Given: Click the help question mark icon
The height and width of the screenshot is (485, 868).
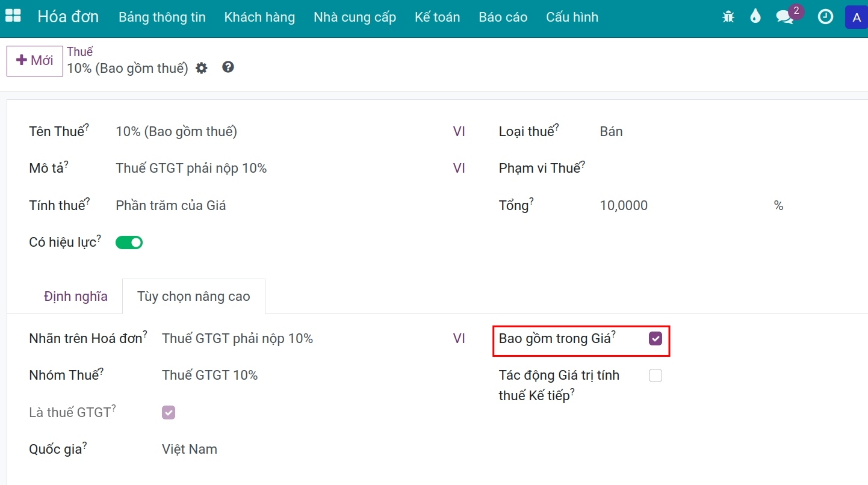Looking at the screenshot, I should [x=228, y=67].
